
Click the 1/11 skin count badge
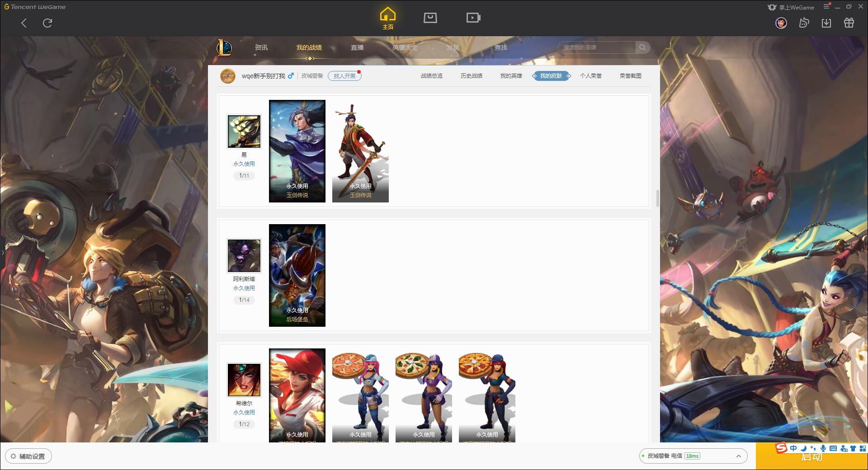(x=244, y=176)
